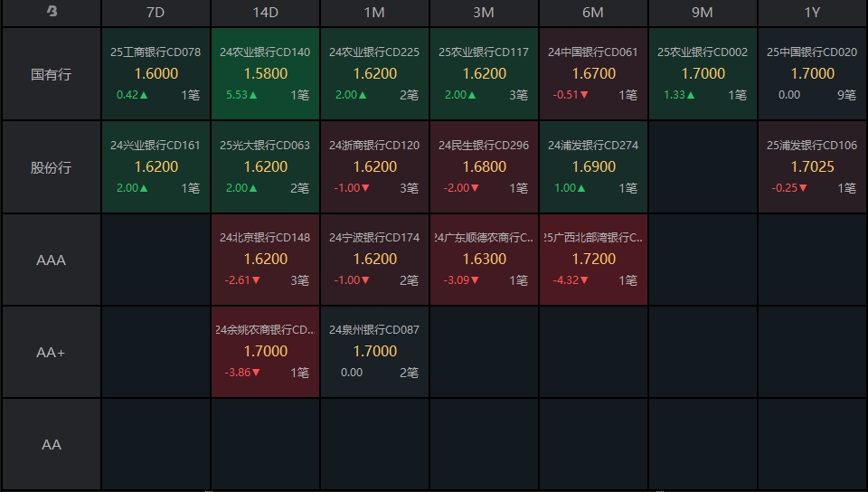Click 2笔 count in 24泉州银行CD087 cell
This screenshot has height=492, width=868.
coord(409,373)
